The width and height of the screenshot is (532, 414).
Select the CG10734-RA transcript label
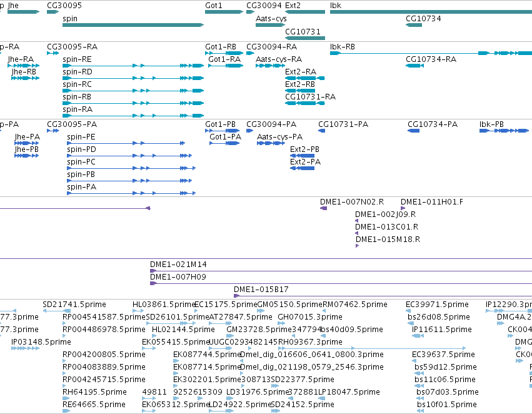coord(431,59)
